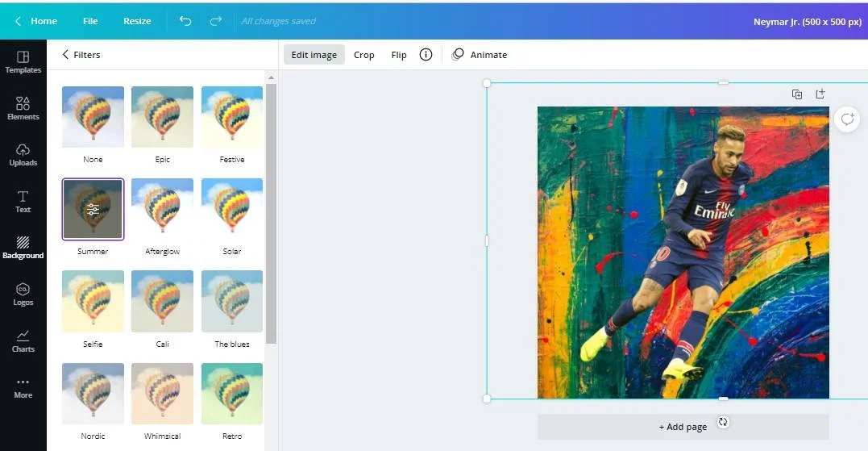Click the filters panel scrollbar
Viewport: 868px width, 451px height.
(x=271, y=213)
